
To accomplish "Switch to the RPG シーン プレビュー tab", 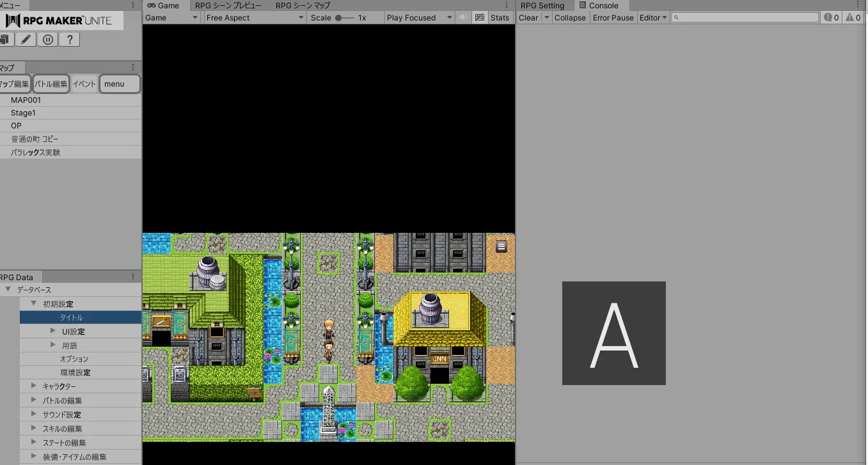I will (x=228, y=6).
